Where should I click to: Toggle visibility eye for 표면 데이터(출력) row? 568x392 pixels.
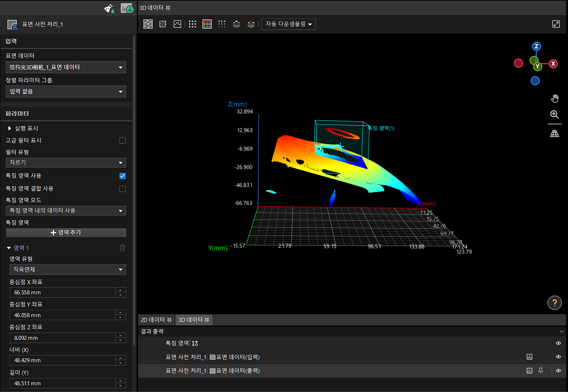click(558, 371)
